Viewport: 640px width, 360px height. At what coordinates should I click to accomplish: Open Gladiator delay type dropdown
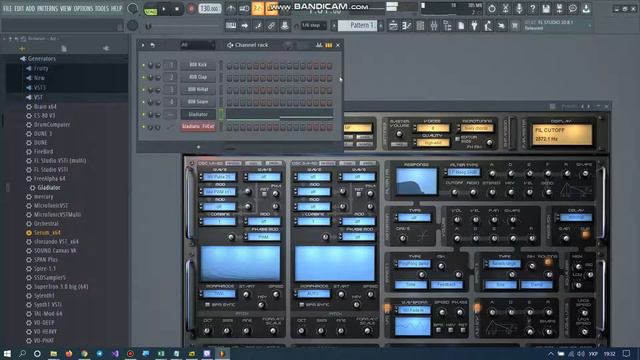576,218
